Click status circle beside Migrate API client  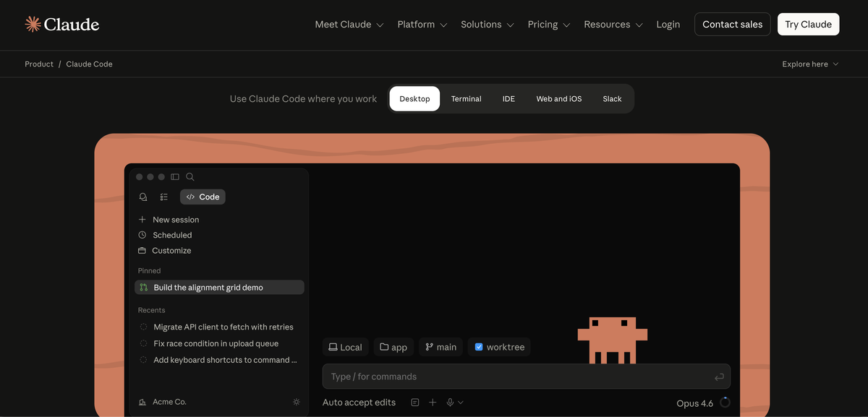click(143, 327)
